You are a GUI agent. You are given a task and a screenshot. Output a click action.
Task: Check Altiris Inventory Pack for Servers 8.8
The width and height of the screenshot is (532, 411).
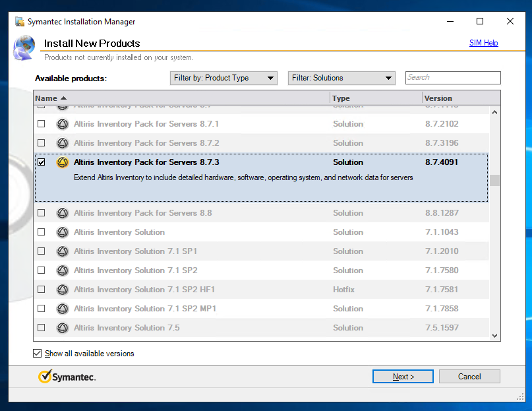point(41,212)
